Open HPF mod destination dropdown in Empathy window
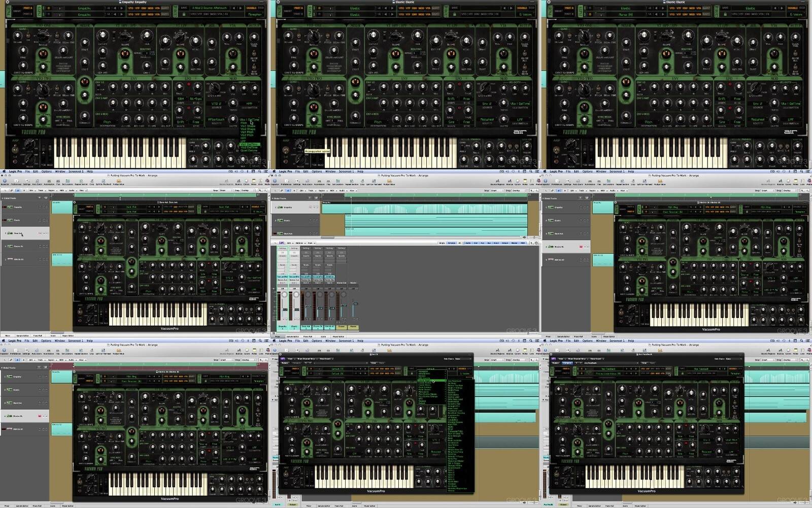 [250, 103]
